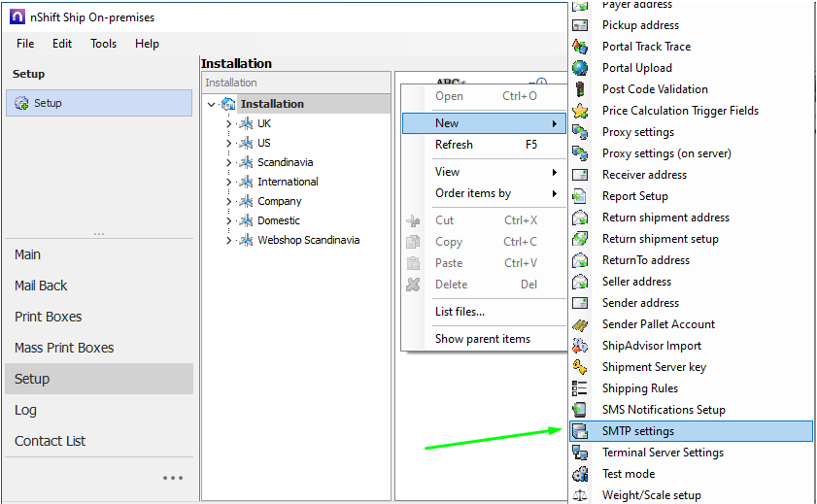
Task: Click the Proxy settings icon
Action: [580, 132]
